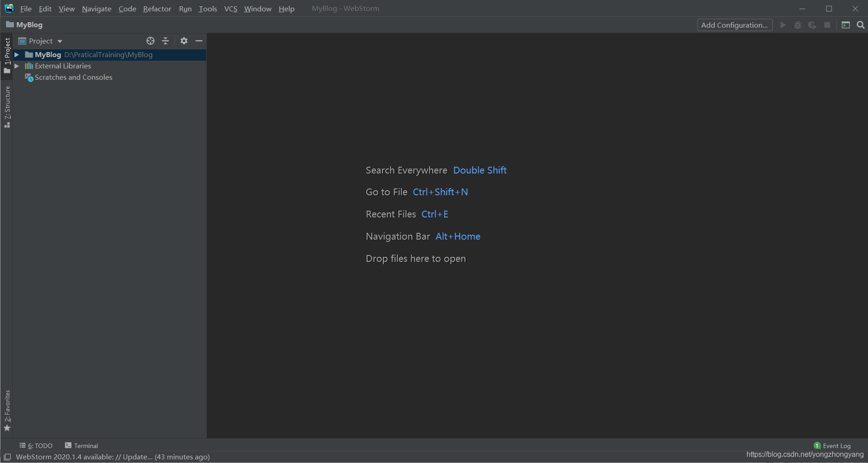Click the MyBlog folder icon in breadcrumb
868x463 pixels.
[x=10, y=24]
